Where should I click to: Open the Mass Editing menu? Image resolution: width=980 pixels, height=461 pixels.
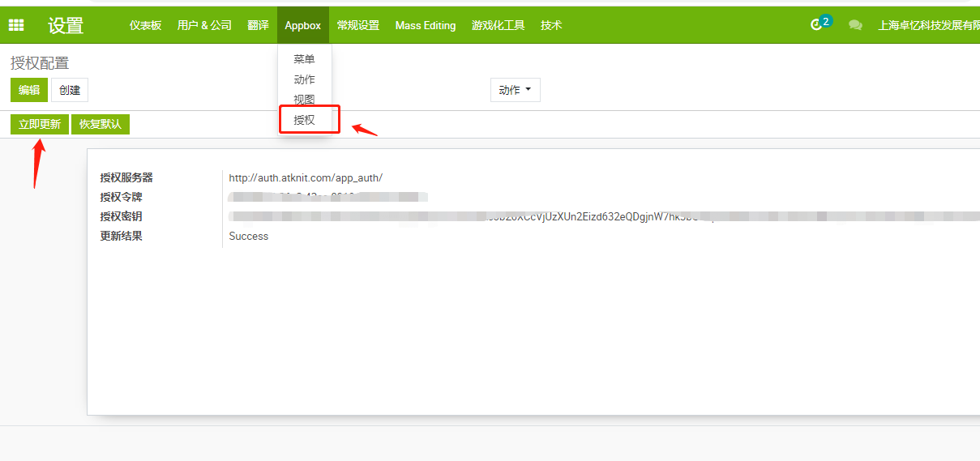(426, 25)
